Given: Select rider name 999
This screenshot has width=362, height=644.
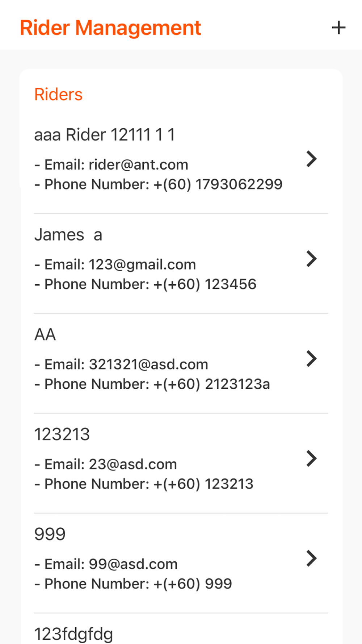Looking at the screenshot, I should click(x=50, y=534).
